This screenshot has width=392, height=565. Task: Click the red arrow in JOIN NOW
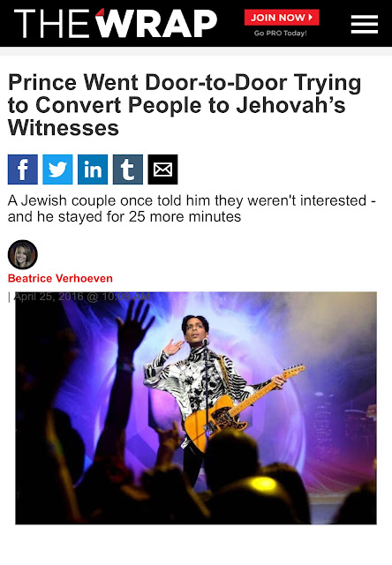coord(311,18)
